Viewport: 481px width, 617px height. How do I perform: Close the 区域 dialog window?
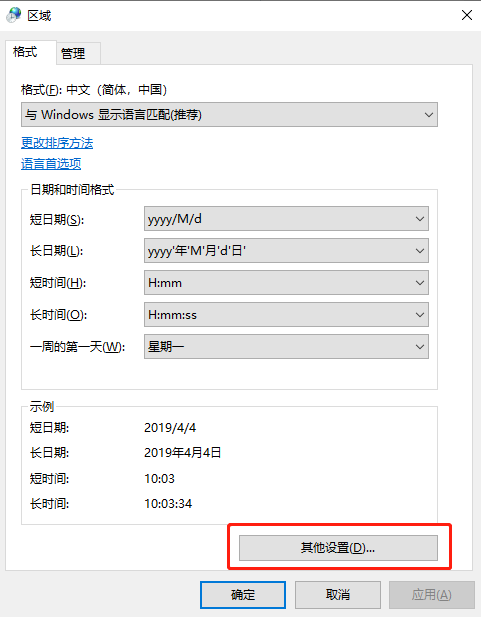[466, 15]
